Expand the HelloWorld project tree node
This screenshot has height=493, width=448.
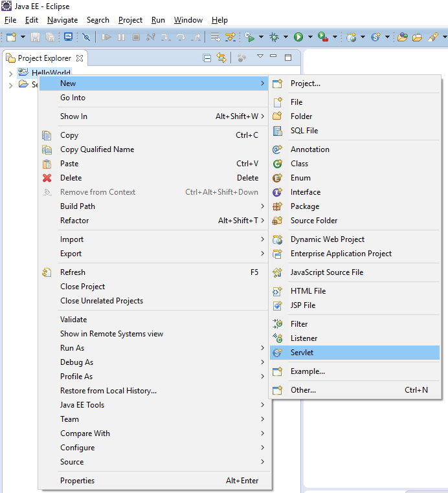point(11,74)
